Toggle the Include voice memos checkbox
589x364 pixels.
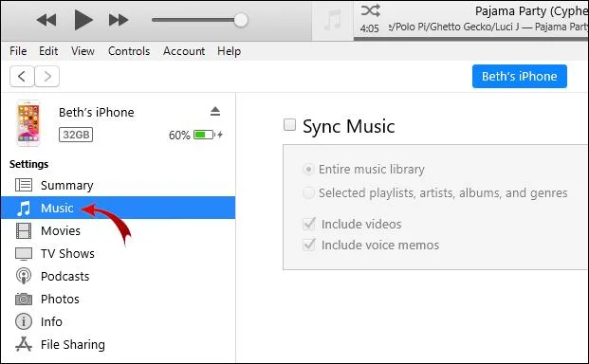click(x=309, y=246)
